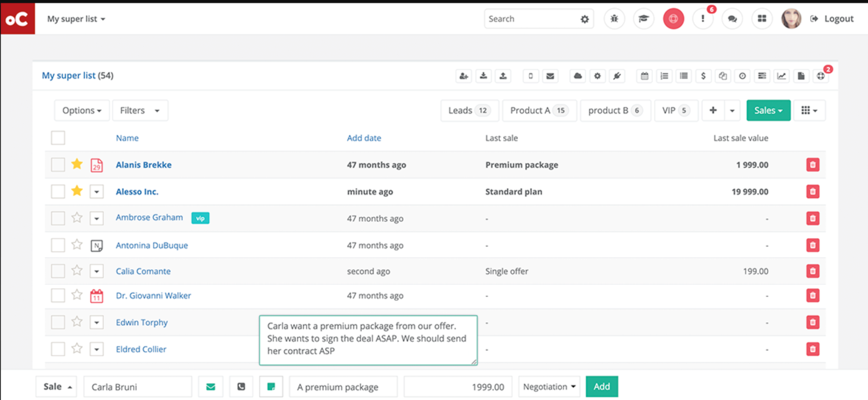
Task: Open the Negotiation status dropdown
Action: (x=549, y=387)
